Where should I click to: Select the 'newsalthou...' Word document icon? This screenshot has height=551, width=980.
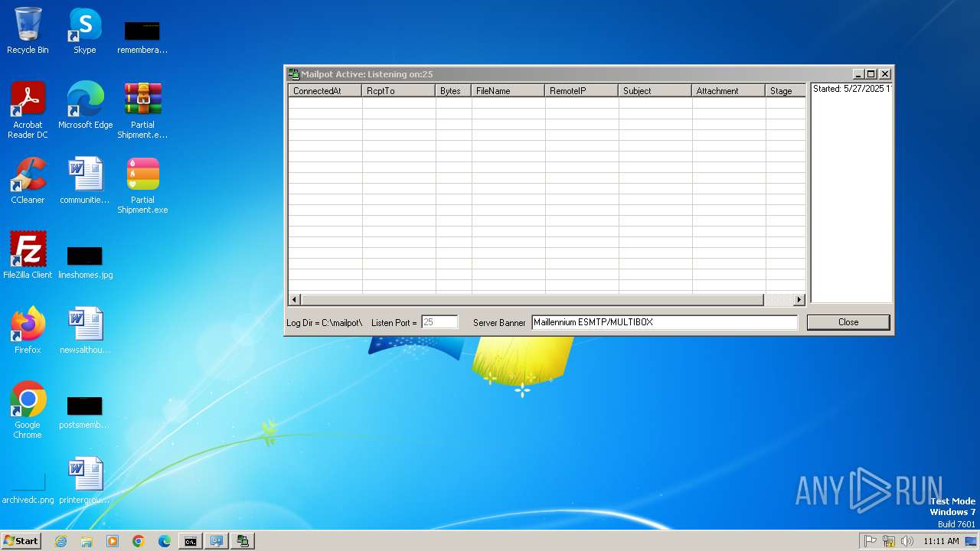pos(85,330)
